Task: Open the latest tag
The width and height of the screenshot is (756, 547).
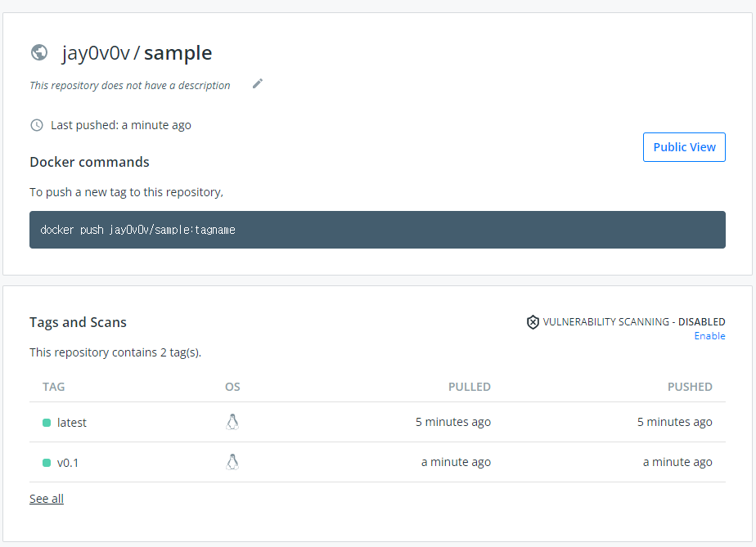Action: point(72,423)
